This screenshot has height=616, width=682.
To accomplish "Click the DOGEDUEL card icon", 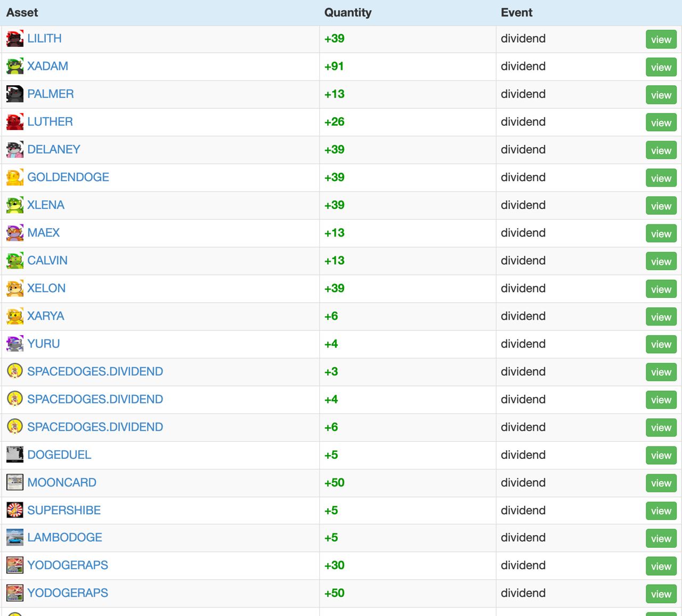I will (15, 455).
